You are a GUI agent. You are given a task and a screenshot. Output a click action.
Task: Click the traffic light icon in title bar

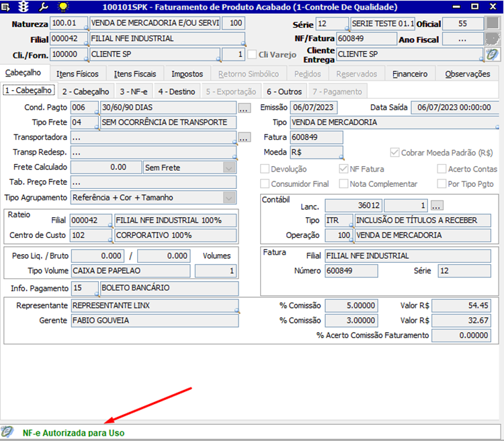tap(24, 7)
